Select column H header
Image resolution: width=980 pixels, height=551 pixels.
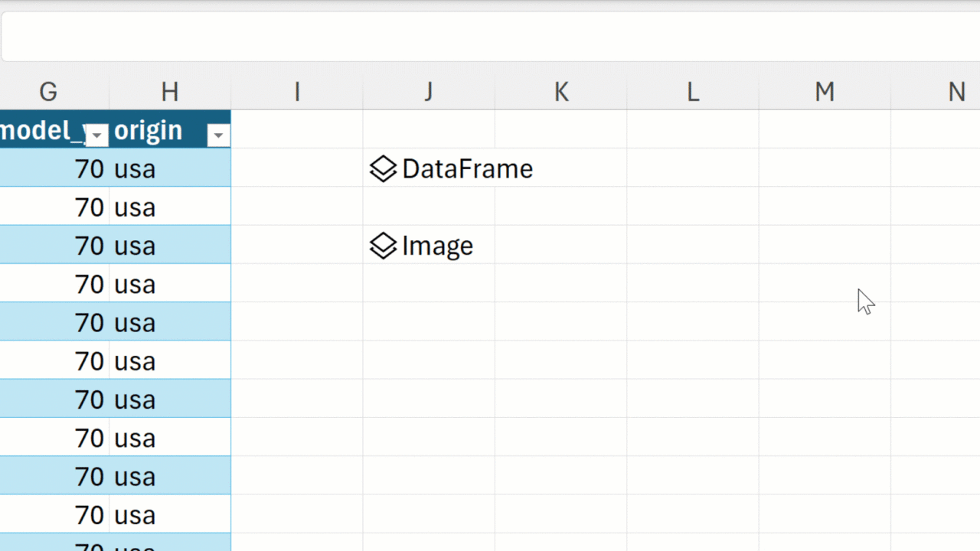[170, 92]
